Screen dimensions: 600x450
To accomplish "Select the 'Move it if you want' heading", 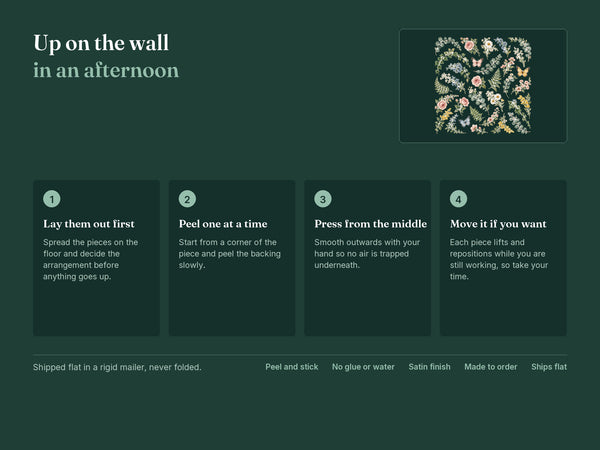I will pyautogui.click(x=498, y=224).
